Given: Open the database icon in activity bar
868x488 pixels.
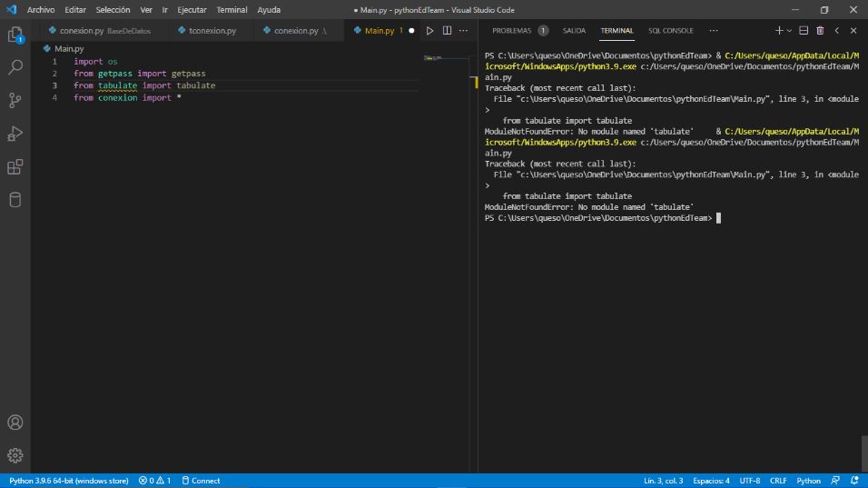Looking at the screenshot, I should coord(15,200).
